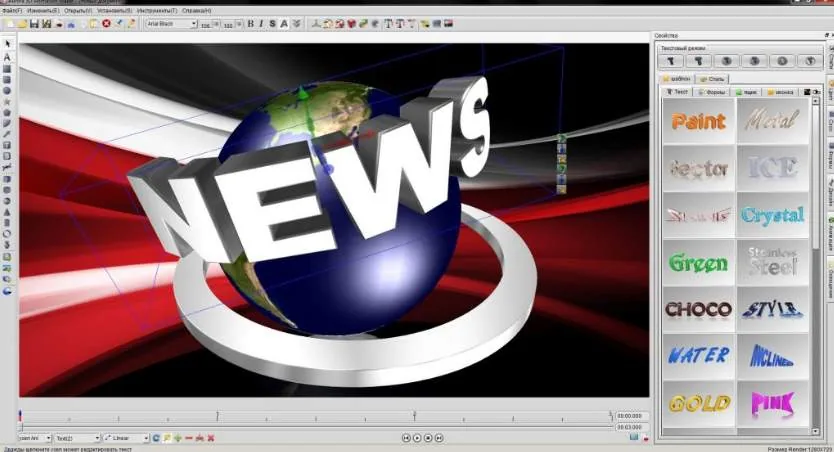Click the red circle X icon in top toolbar

(x=106, y=24)
